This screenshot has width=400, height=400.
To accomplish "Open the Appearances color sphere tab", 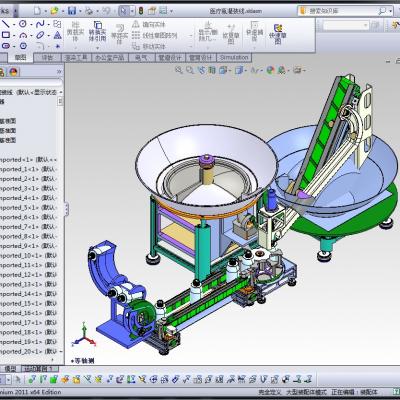I will (14, 72).
